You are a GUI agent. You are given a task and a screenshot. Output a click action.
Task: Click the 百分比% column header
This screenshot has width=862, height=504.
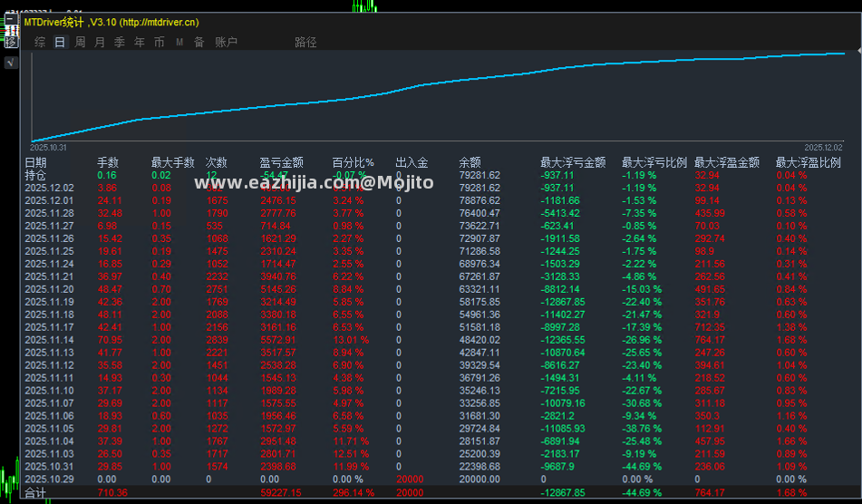pos(353,162)
